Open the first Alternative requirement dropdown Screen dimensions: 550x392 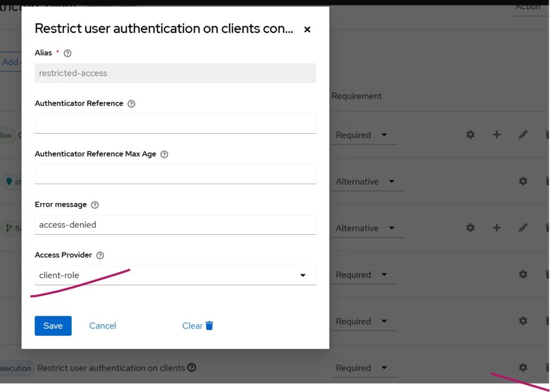[x=368, y=182]
